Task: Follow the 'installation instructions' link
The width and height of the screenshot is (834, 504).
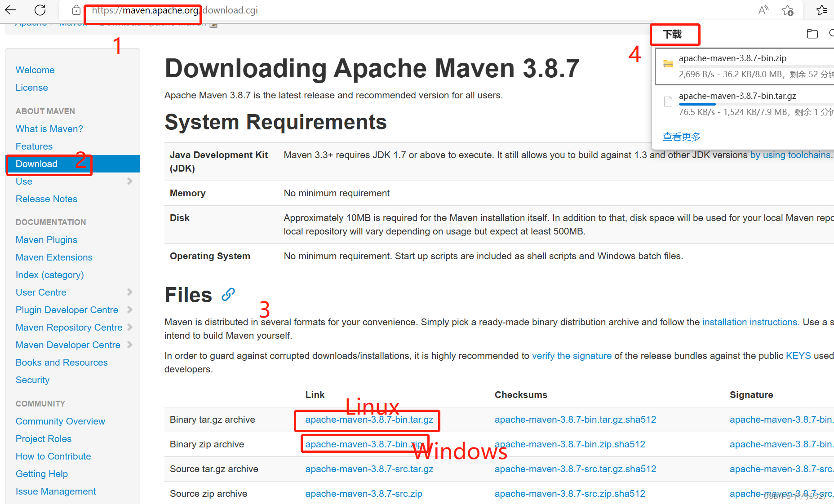Action: tap(751, 322)
